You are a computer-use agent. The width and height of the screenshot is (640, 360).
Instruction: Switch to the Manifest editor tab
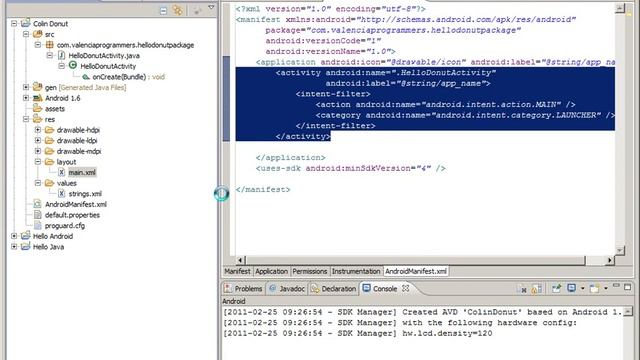point(237,271)
